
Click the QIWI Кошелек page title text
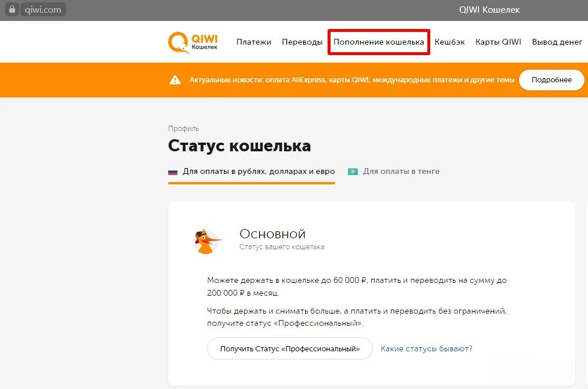click(489, 10)
